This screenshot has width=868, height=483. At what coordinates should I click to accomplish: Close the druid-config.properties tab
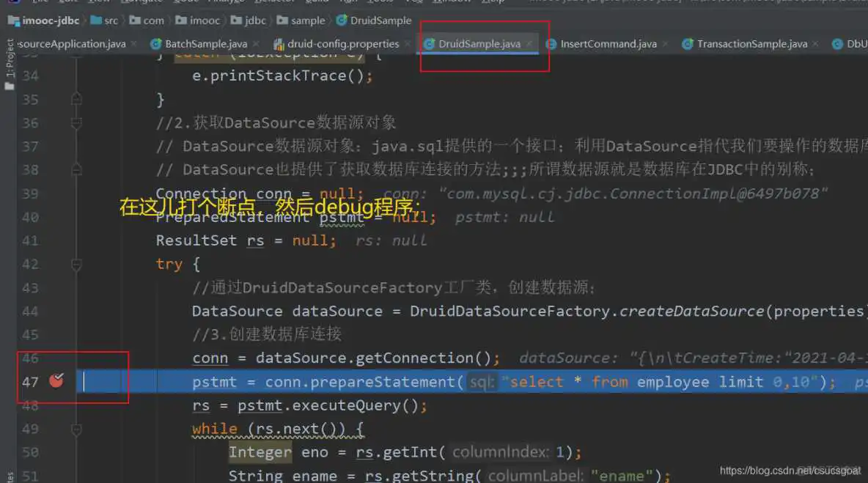tap(408, 44)
